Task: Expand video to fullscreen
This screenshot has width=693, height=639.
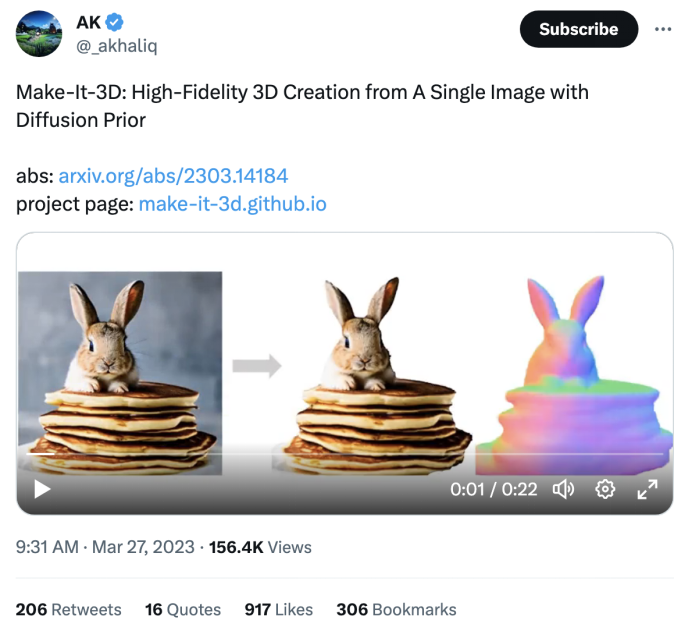Action: point(647,489)
